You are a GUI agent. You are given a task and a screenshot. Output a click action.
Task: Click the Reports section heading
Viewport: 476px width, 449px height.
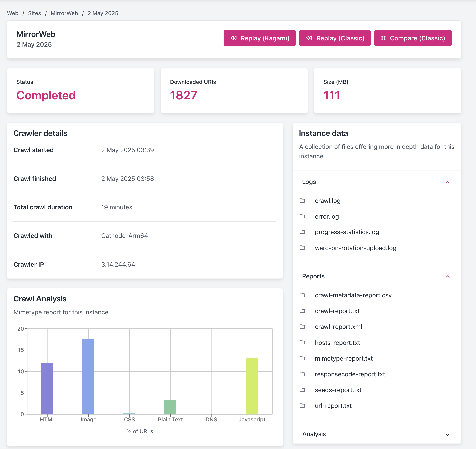[313, 276]
